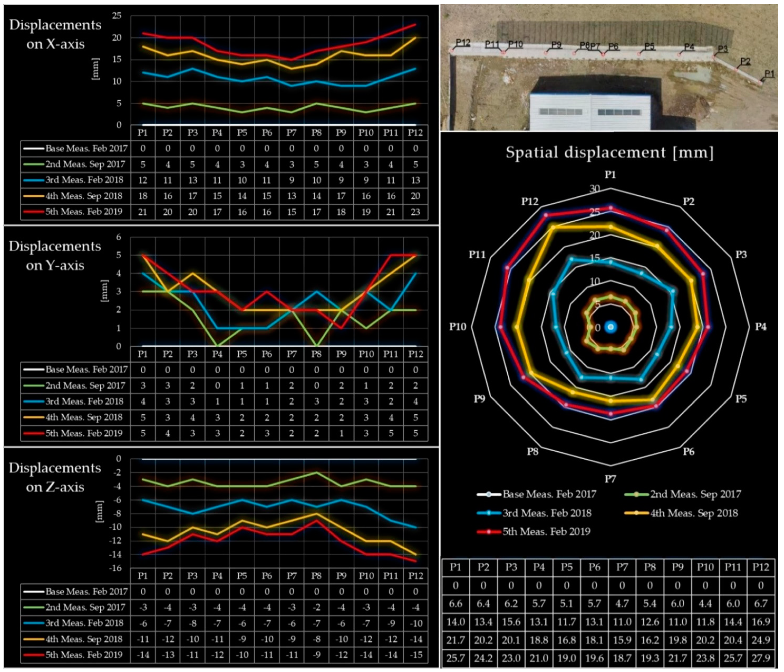This screenshot has height=672, width=784.
Task: Click the '-16' tick on Z-axis chart scale
Action: click(x=115, y=568)
